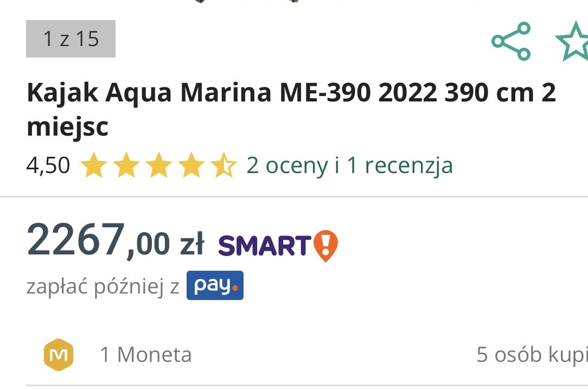Tap the '5 osób kupi' info text

[x=532, y=354]
